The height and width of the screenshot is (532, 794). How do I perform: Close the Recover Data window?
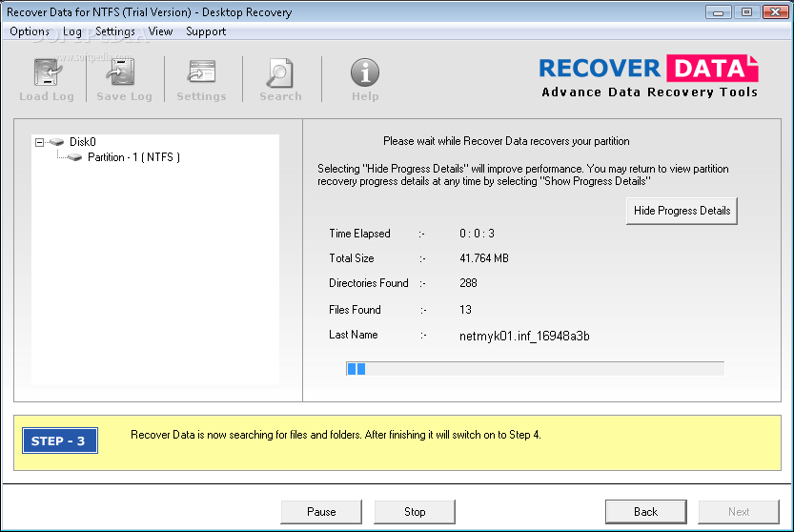(x=775, y=11)
